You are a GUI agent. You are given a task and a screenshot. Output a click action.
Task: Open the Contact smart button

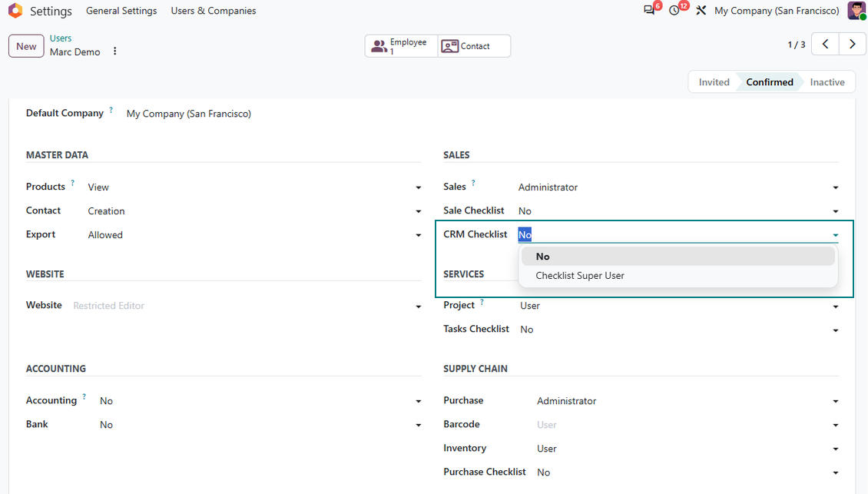(x=474, y=46)
